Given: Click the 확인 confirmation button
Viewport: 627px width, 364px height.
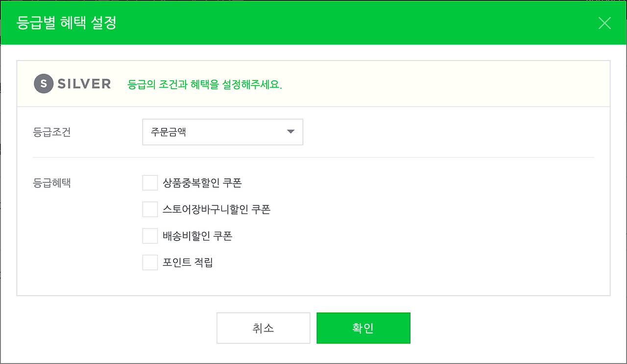Looking at the screenshot, I should click(x=363, y=328).
